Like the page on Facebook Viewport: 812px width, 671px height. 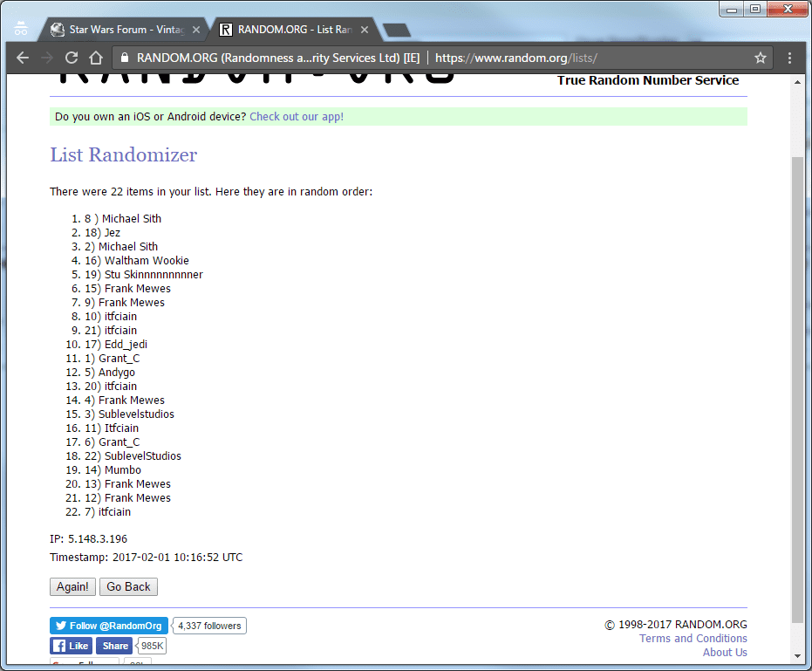pyautogui.click(x=72, y=646)
